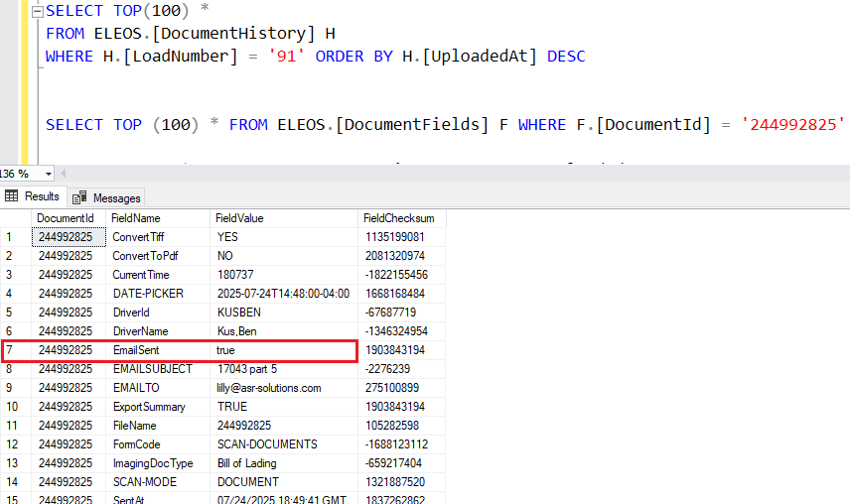Click the FileName field cell

pyautogui.click(x=158, y=426)
